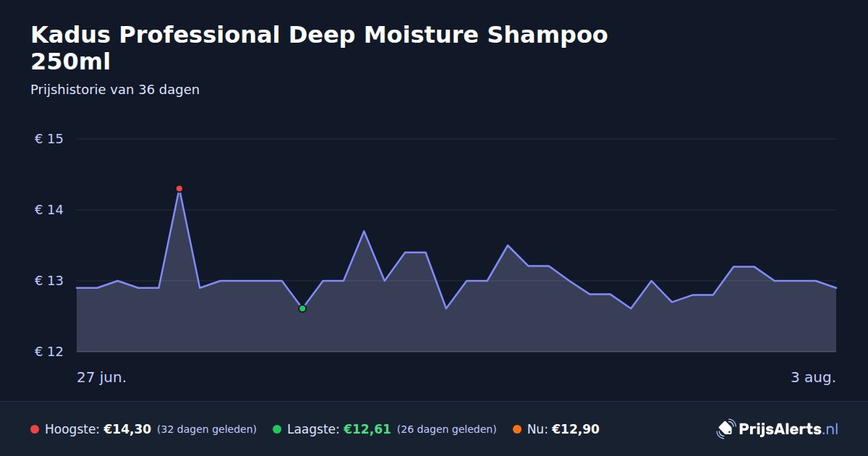Click the PrijsAlerts tag logo icon
This screenshot has width=868, height=456.
726,429
